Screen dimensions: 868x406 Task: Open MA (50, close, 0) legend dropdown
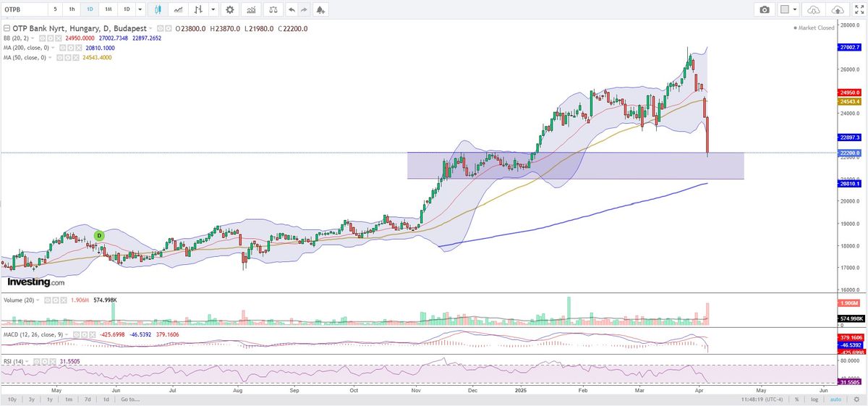50,57
